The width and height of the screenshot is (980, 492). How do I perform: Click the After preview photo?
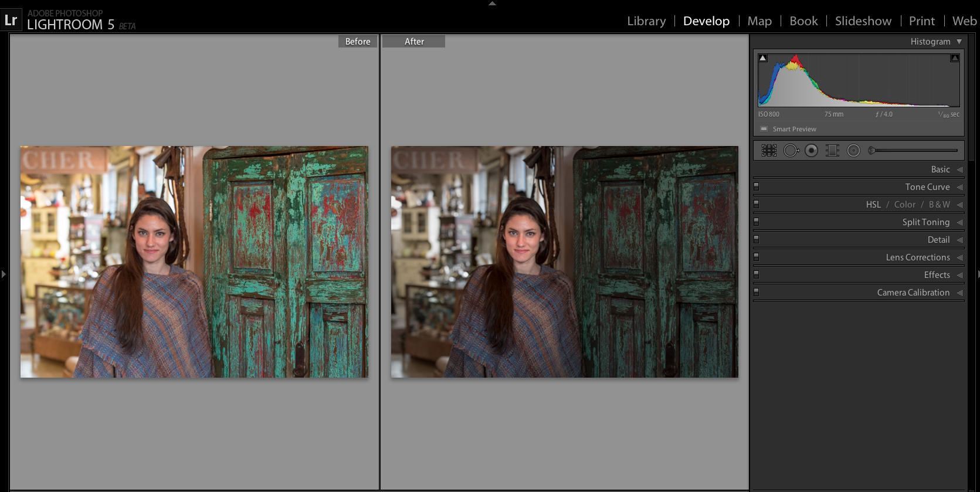point(564,262)
